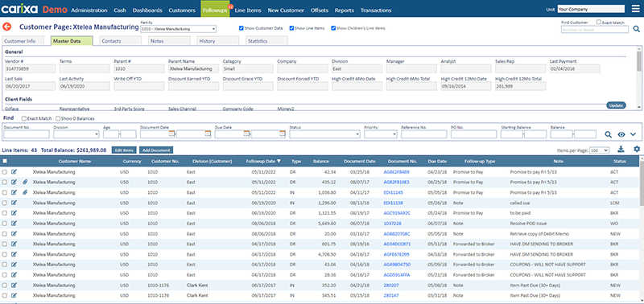The image size is (644, 304).
Task: Open attachment paperclip on AG82F816E3 row
Action: [x=25, y=182]
